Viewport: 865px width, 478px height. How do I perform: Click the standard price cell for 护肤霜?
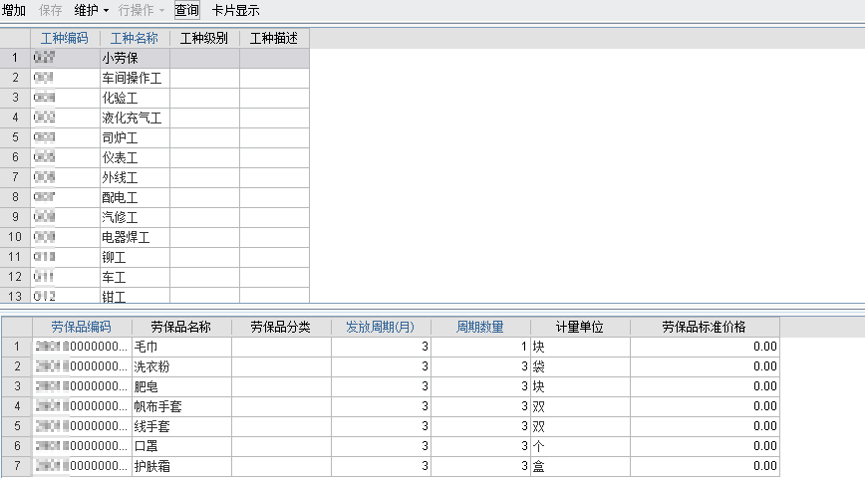pyautogui.click(x=704, y=466)
